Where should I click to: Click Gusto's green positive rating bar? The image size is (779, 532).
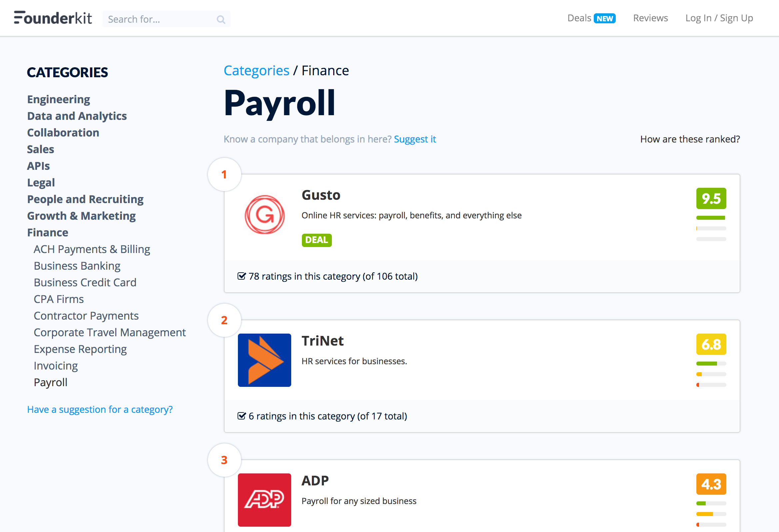pos(711,218)
